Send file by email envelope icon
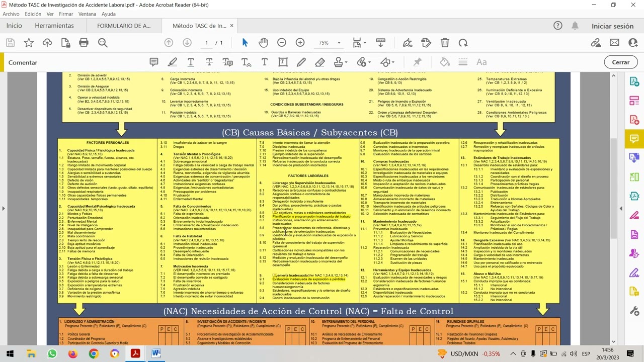The height and width of the screenshot is (362, 644). click(x=614, y=43)
